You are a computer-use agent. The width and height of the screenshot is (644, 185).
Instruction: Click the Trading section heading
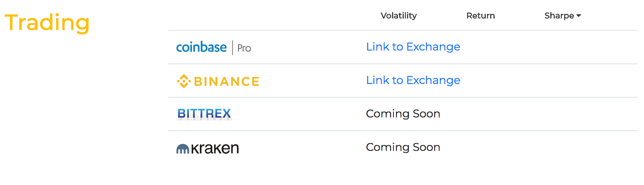coord(47,23)
